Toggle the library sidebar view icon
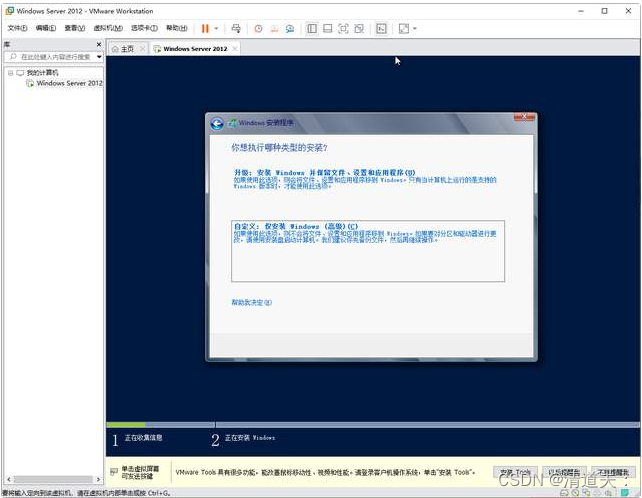The image size is (642, 498). pos(312,28)
